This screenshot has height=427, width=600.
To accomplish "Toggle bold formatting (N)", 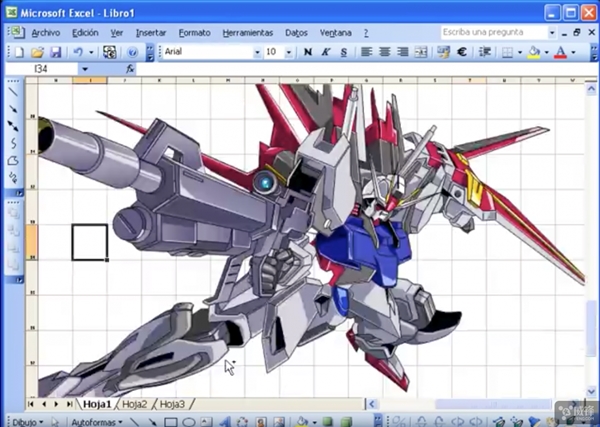I will (x=307, y=51).
